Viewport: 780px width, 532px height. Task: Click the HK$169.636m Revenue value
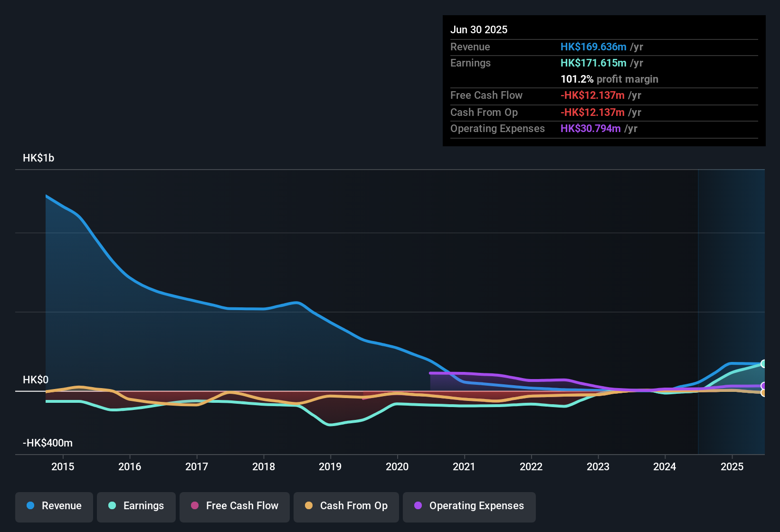tap(593, 47)
